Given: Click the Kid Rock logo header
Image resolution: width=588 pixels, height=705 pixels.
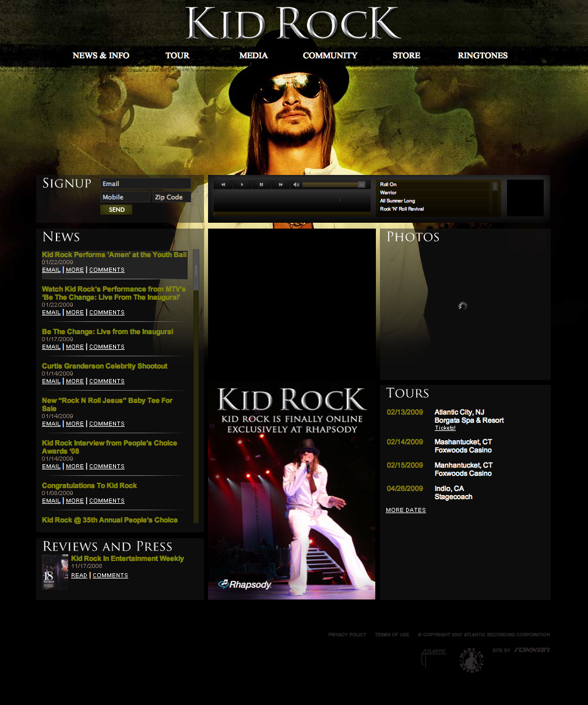Looking at the screenshot, I should (x=293, y=23).
